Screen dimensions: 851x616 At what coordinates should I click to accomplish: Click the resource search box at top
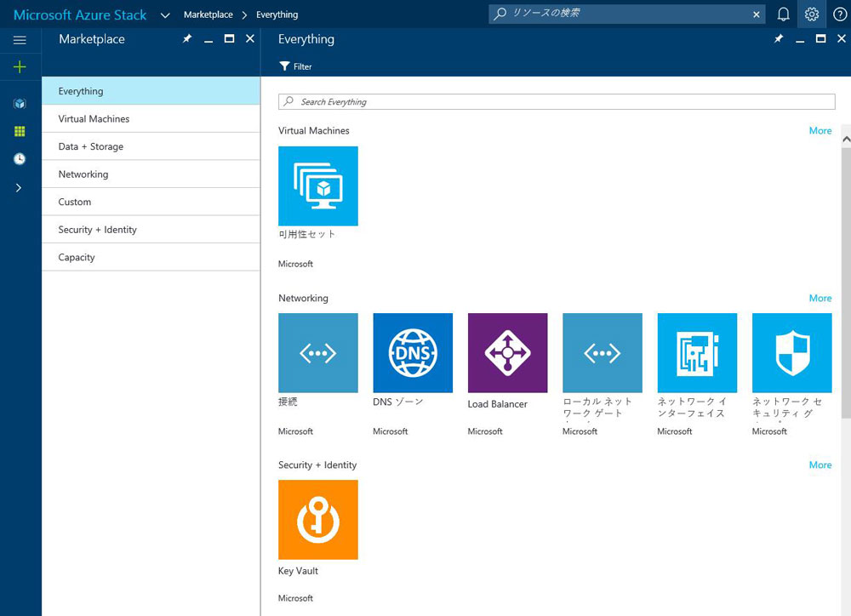point(627,14)
